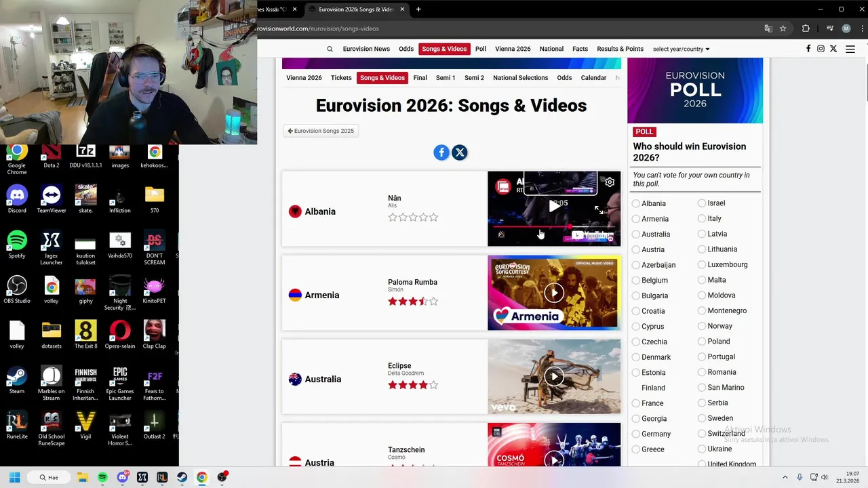
Task: Open the Tickets link in the sub-navigation
Action: click(x=341, y=78)
